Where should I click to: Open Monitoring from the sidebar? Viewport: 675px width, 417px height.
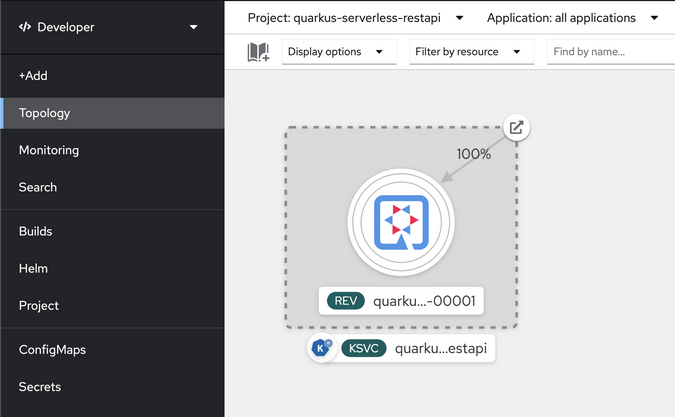(49, 150)
